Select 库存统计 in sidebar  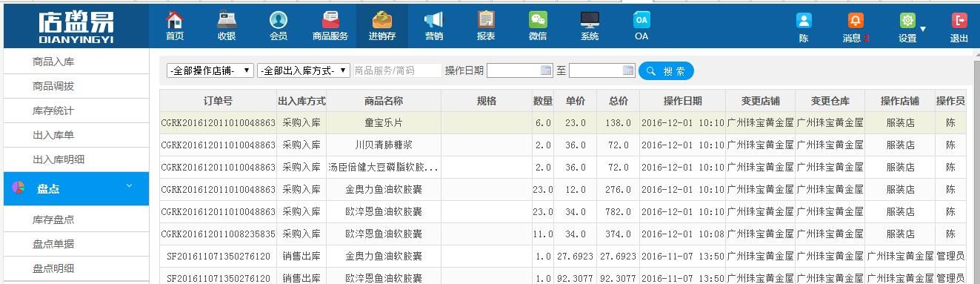(x=53, y=110)
